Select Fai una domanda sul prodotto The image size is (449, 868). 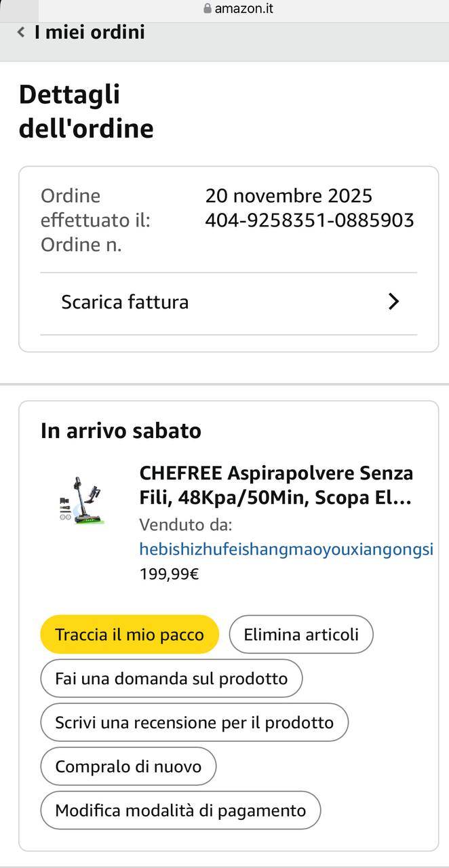(171, 678)
